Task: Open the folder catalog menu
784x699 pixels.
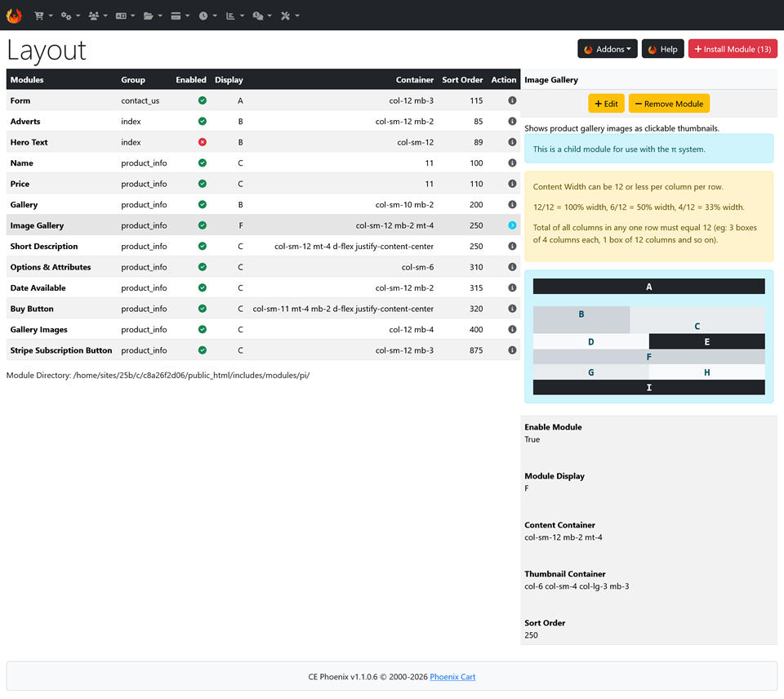Action: pos(153,16)
